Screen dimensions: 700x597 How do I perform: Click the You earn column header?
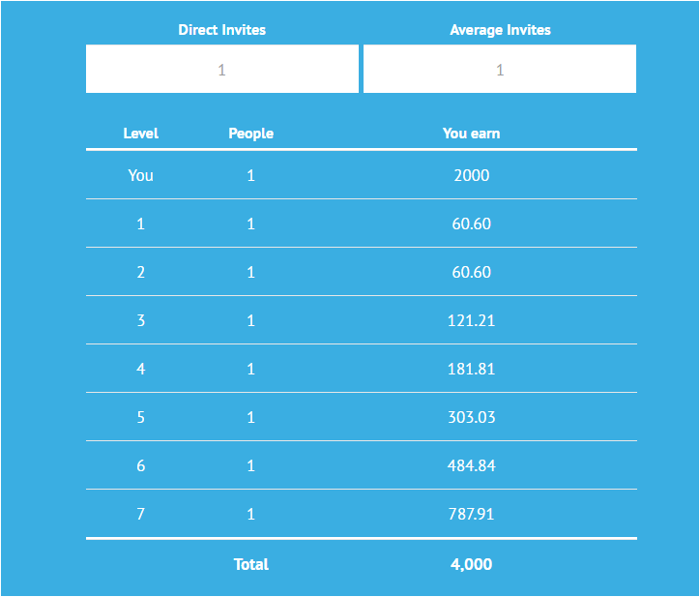coord(471,134)
